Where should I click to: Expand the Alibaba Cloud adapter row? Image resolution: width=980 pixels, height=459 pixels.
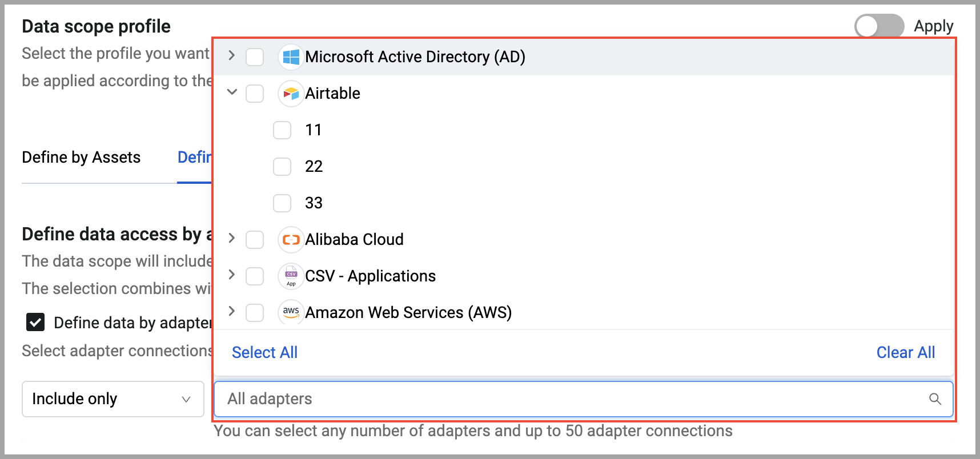coord(231,239)
